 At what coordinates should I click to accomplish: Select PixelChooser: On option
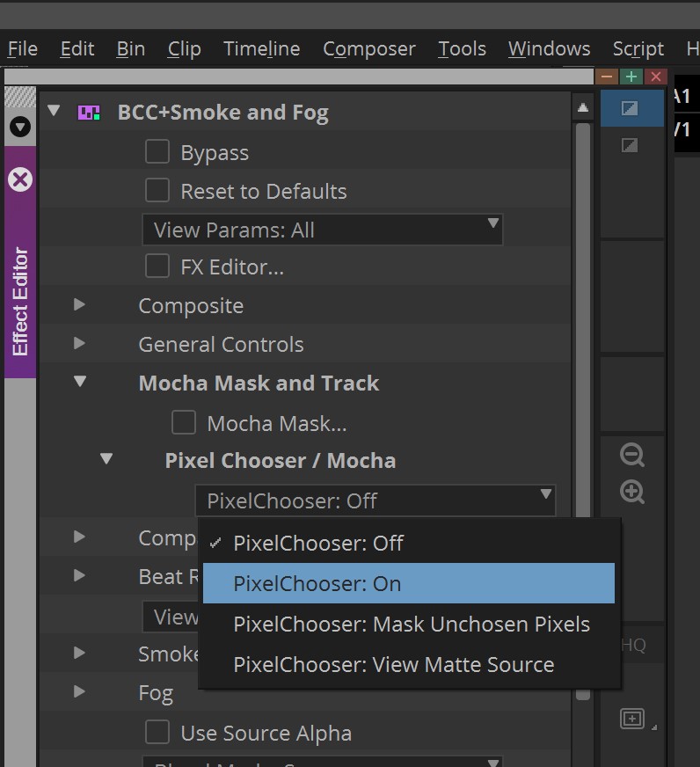tap(408, 583)
